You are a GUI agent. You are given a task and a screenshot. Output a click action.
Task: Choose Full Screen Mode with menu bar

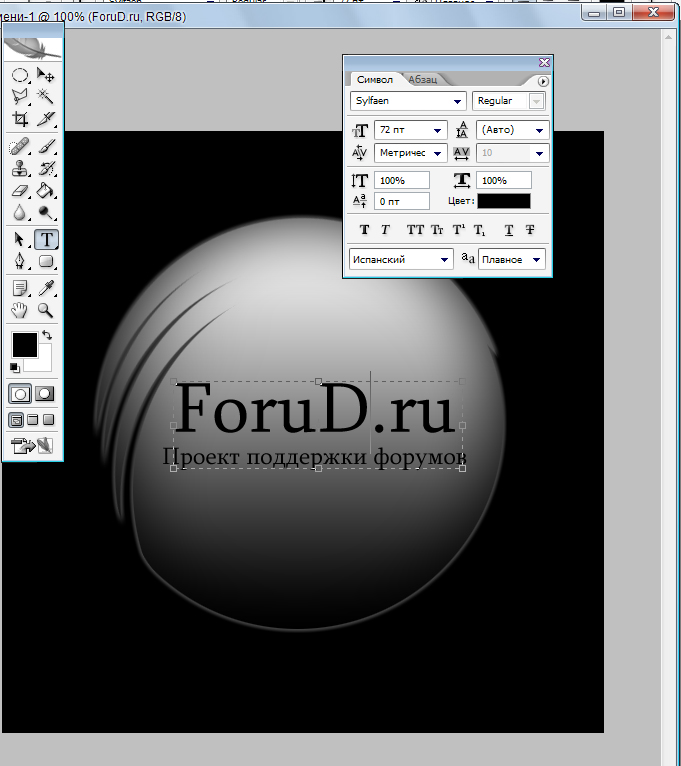coord(33,420)
